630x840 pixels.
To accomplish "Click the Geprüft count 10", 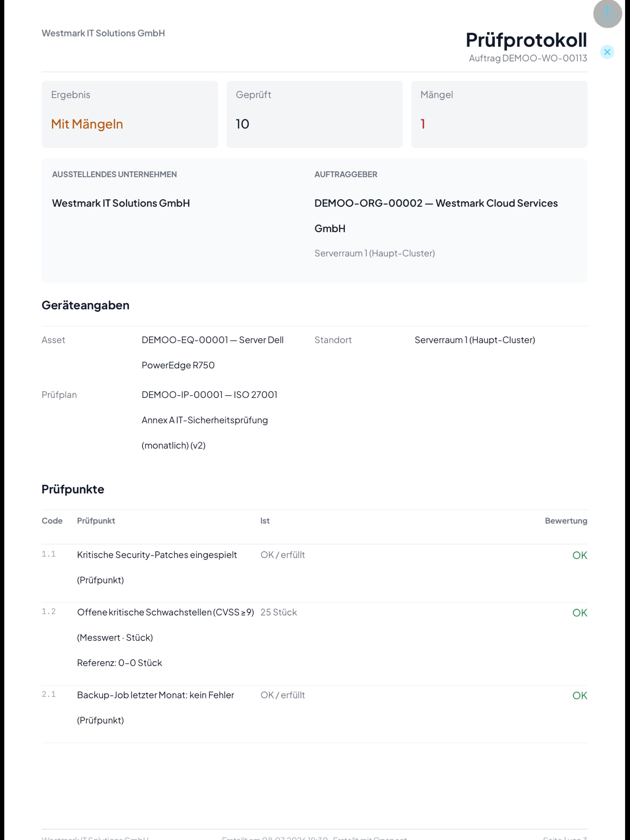I will pos(242,124).
